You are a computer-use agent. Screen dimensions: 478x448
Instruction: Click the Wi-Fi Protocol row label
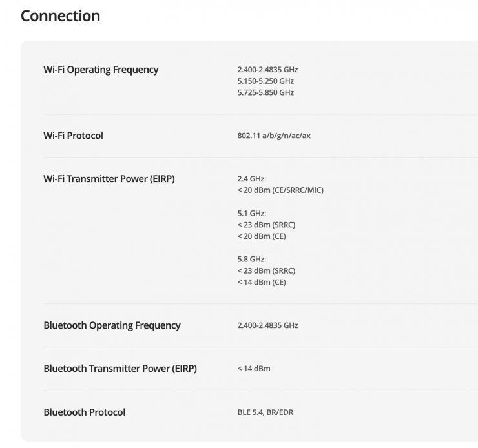[x=73, y=136]
